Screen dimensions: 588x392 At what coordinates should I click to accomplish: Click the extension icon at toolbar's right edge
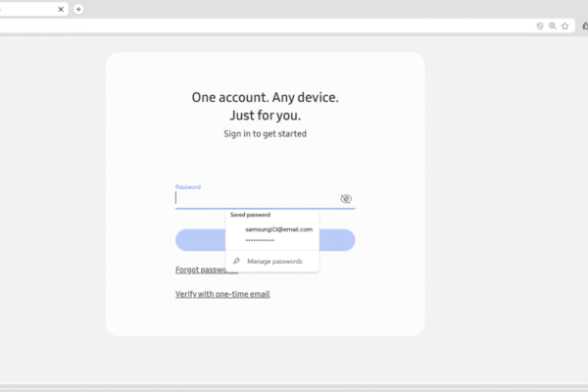tap(585, 26)
